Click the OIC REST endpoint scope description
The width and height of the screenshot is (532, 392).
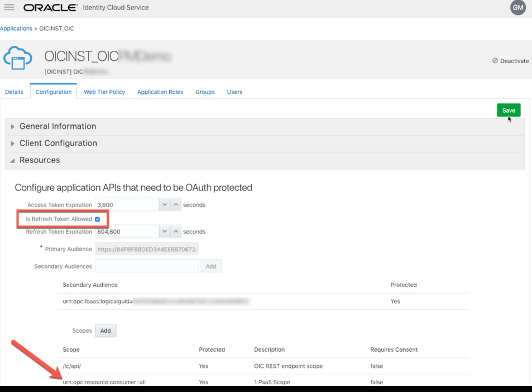pyautogui.click(x=289, y=366)
